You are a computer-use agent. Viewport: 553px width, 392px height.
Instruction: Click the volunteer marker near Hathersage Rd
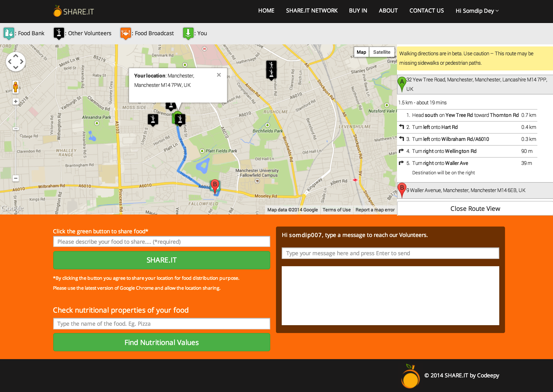(x=271, y=69)
